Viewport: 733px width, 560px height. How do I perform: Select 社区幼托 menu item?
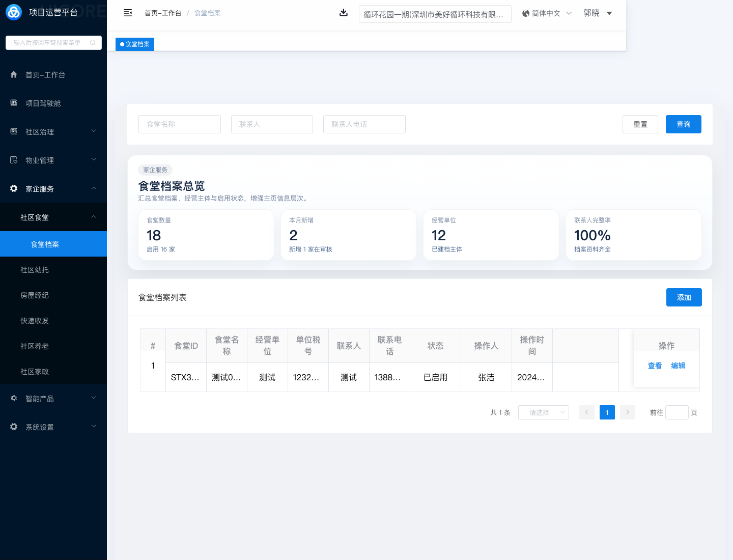[x=35, y=270]
